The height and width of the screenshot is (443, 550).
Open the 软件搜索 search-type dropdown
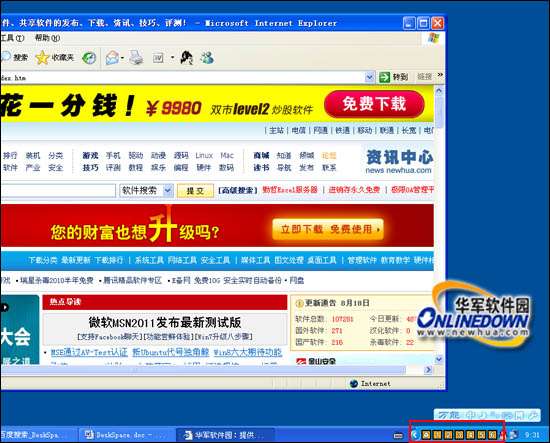[x=168, y=190]
